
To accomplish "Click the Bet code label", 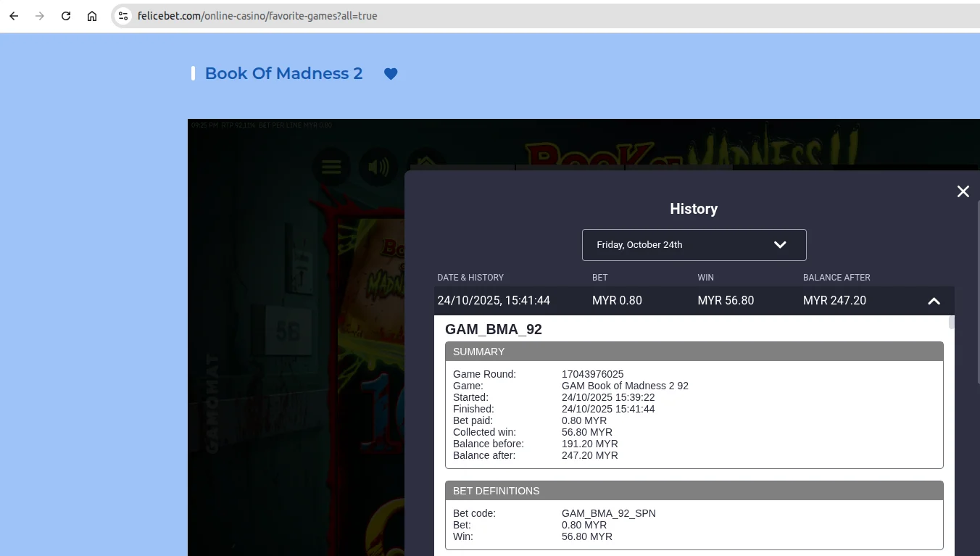I will pos(474,513).
